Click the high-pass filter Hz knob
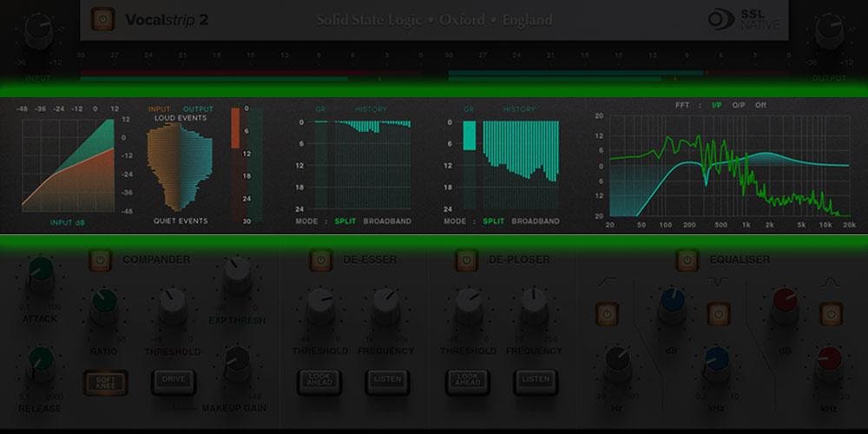 point(617,365)
